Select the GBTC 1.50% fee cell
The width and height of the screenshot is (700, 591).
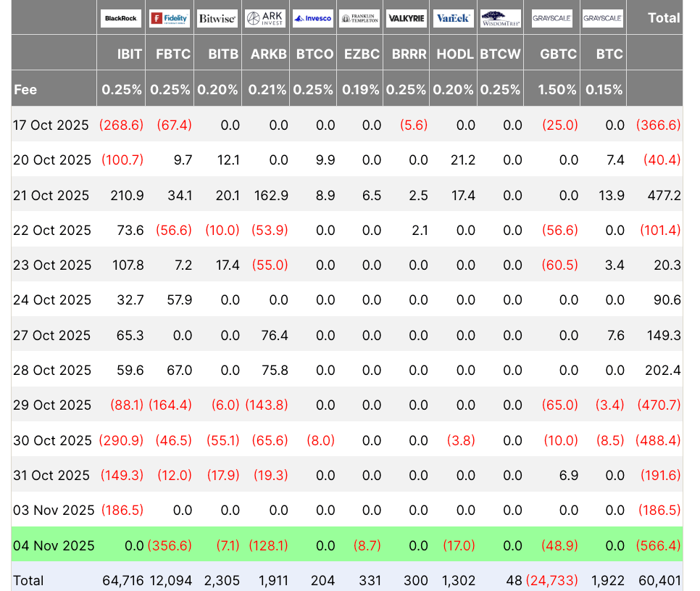pyautogui.click(x=557, y=90)
